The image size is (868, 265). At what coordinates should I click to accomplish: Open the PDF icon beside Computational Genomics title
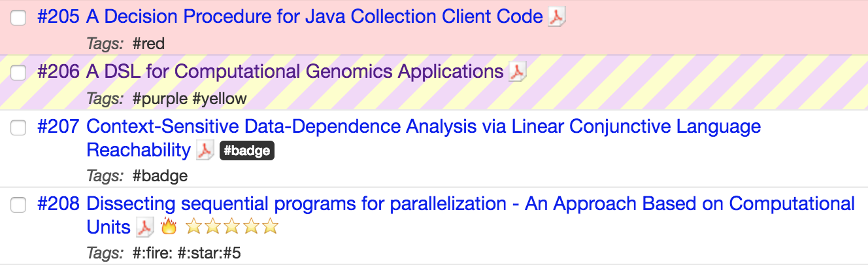click(x=518, y=71)
